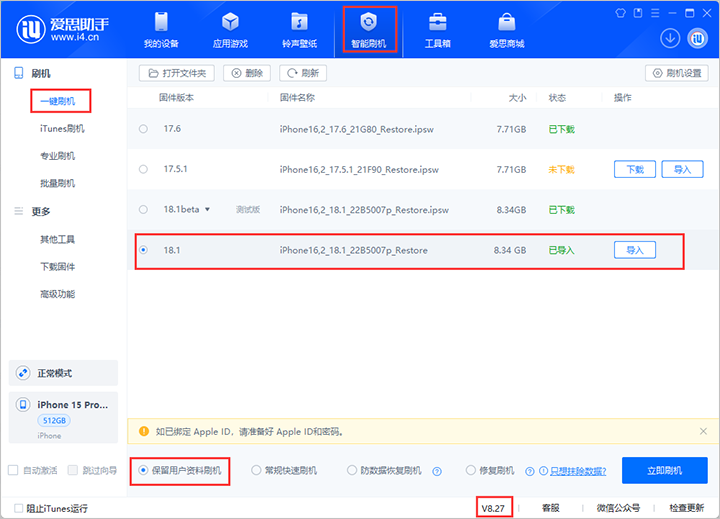The height and width of the screenshot is (519, 720).
Task: Open 下载固件 in sidebar
Action: pyautogui.click(x=58, y=267)
